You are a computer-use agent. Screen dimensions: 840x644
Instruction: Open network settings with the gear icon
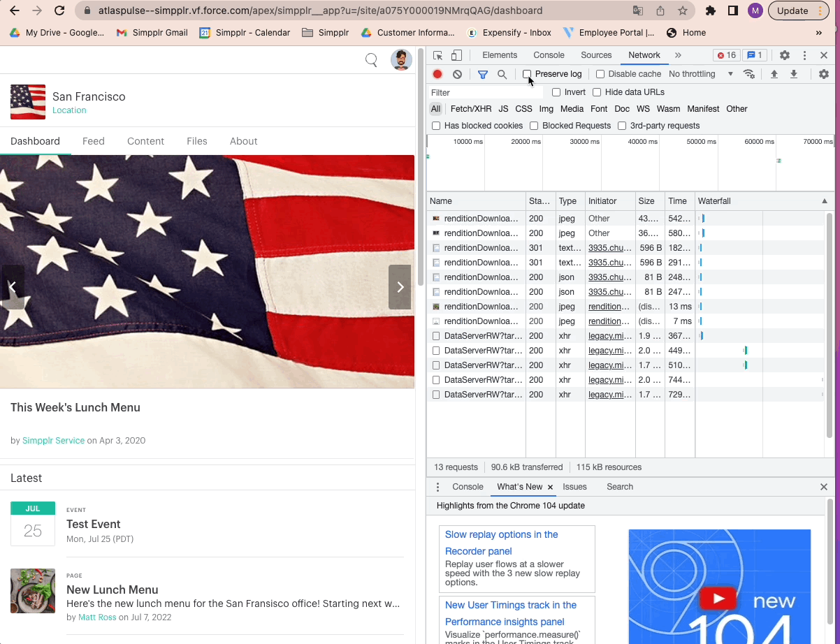(823, 73)
